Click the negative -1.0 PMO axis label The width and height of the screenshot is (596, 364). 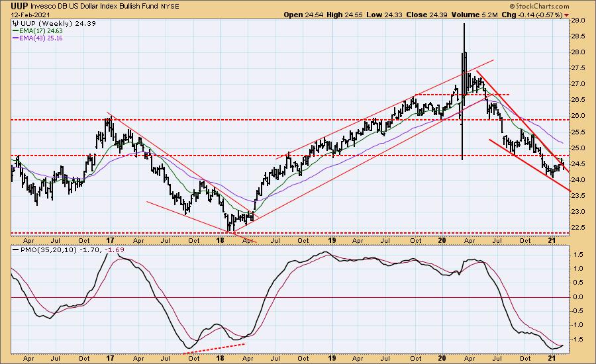click(577, 325)
